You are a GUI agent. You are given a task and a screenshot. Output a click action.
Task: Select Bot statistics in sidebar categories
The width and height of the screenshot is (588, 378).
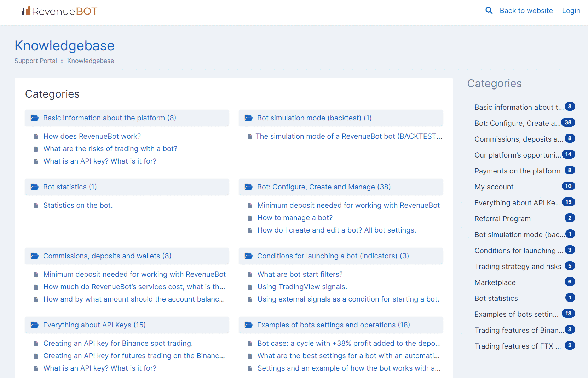coord(496,298)
